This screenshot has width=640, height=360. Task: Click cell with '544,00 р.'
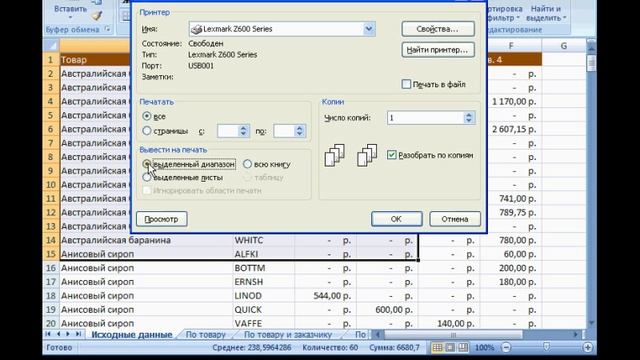(x=326, y=296)
